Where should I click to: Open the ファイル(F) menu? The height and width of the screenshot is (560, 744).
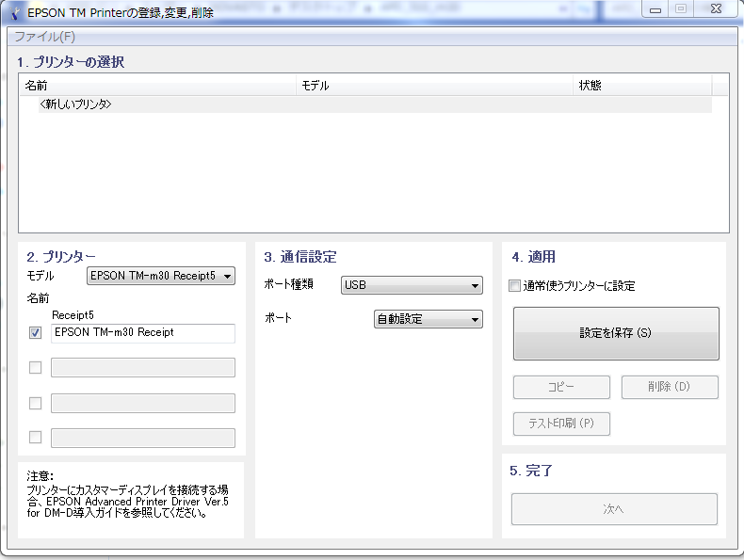[x=44, y=37]
